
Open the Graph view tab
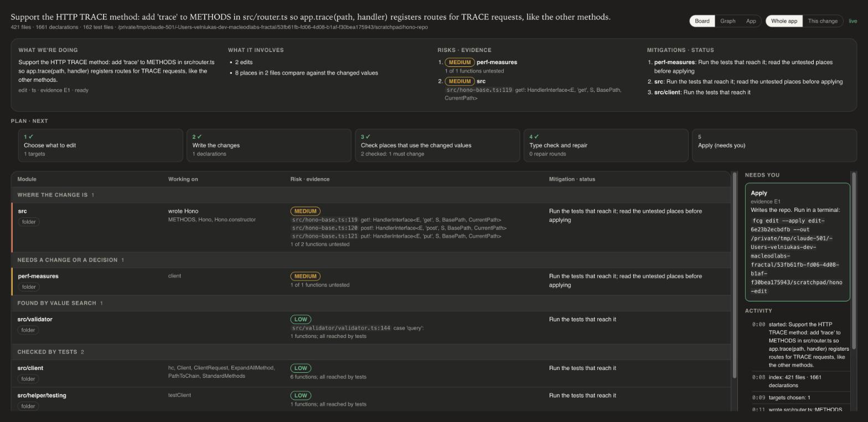point(727,21)
